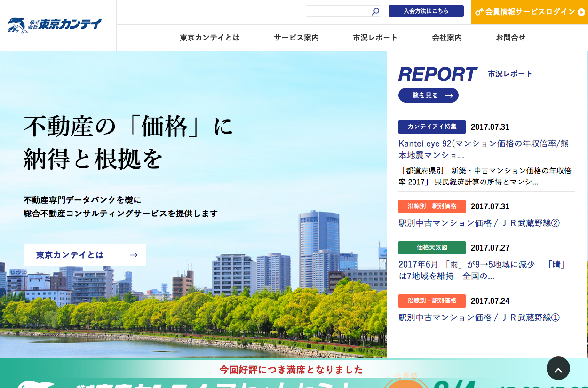The width and height of the screenshot is (588, 388).
Task: Go to お問合せ contact page
Action: click(511, 38)
